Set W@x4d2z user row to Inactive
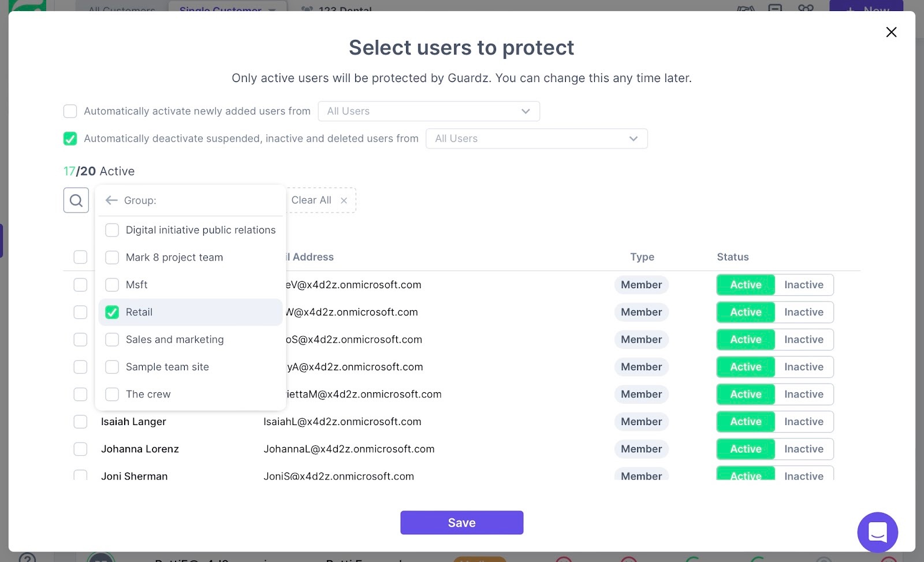 804,312
